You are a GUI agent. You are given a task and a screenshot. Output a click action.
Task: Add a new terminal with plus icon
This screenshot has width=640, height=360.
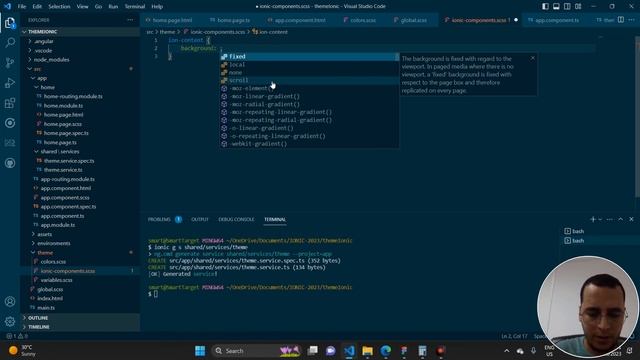593,219
